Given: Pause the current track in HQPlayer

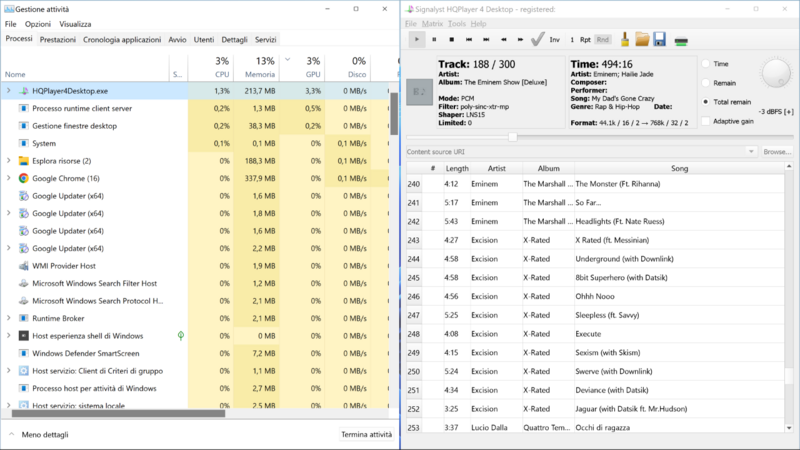Looking at the screenshot, I should [x=434, y=39].
